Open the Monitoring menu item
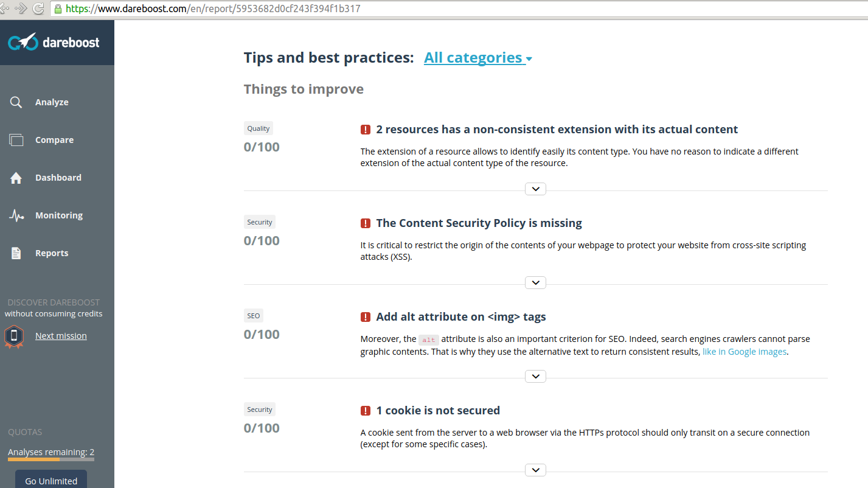868x488 pixels. coord(58,215)
